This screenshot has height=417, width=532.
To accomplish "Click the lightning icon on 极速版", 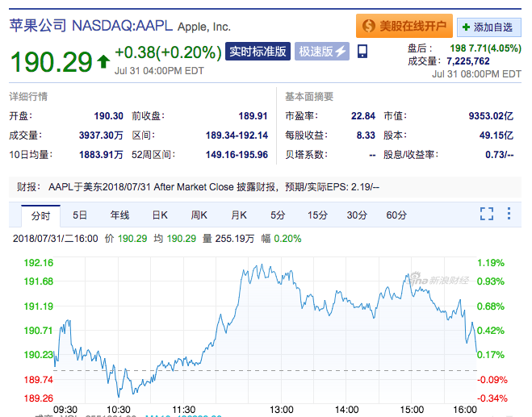I will 341,52.
